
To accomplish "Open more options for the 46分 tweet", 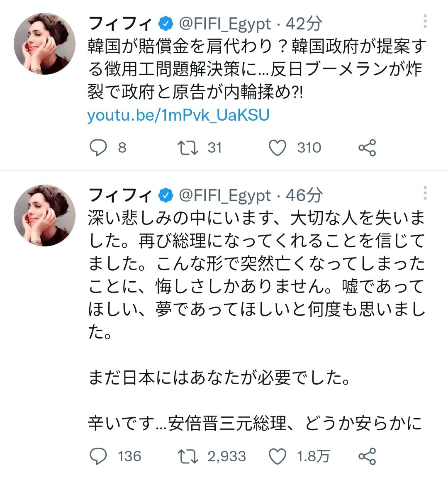I will pos(425,193).
